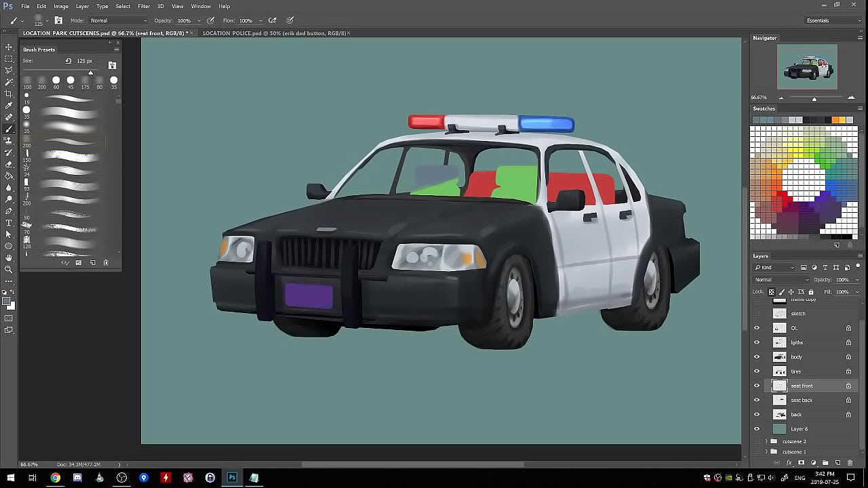The height and width of the screenshot is (488, 868).
Task: Select the Move tool
Action: (9, 47)
